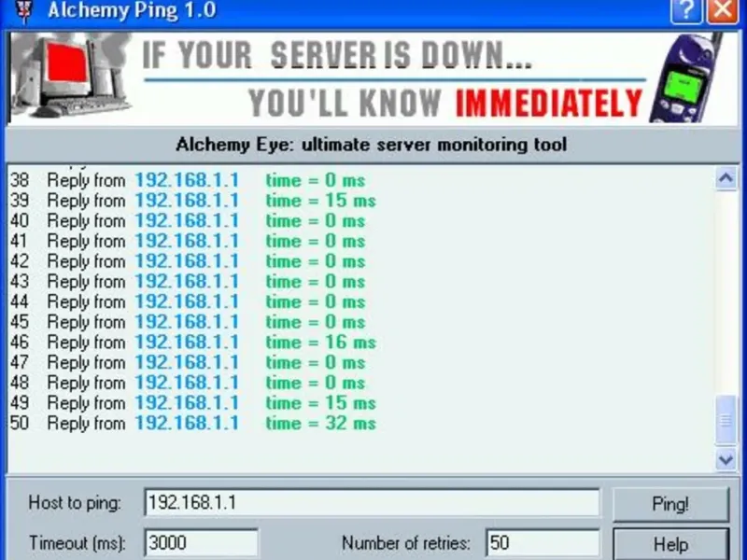Select reply row 42
Image resolution: width=747 pixels, height=560 pixels.
[188, 261]
